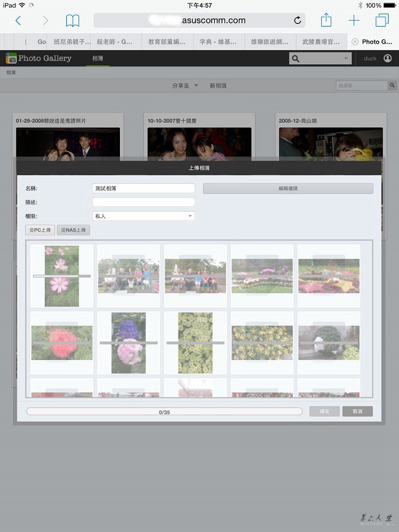Viewport: 399px width, 532px height.
Task: Open the header search dropdown arrow
Action: 346,58
